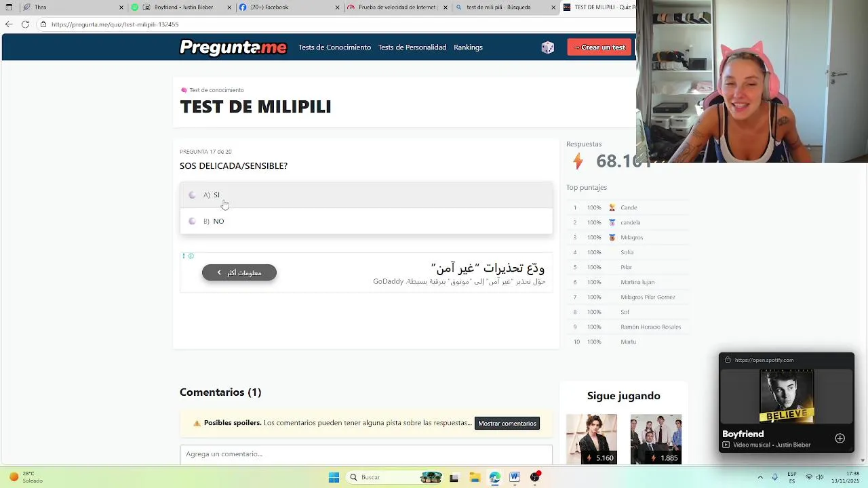Close the Thea tab
The height and width of the screenshot is (488, 868).
122,7
